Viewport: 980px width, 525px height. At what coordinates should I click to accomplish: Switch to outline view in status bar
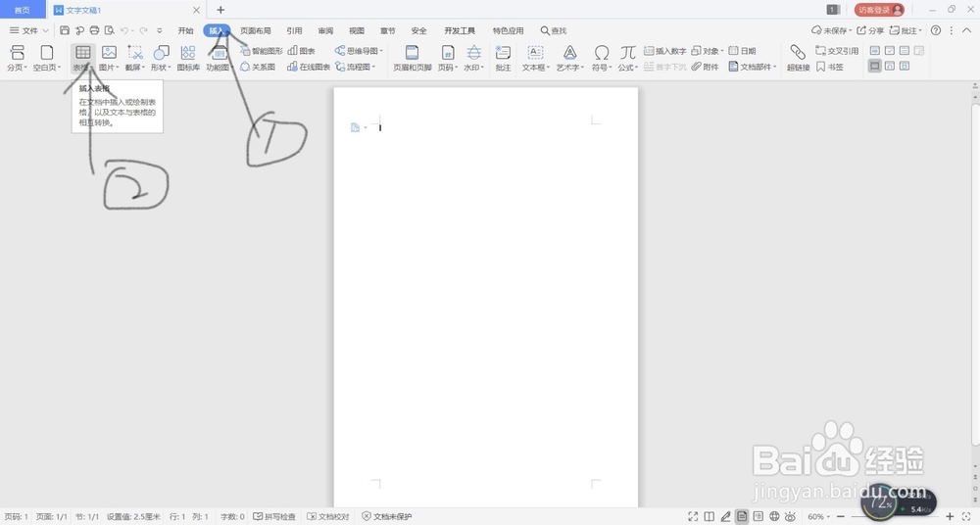click(759, 516)
